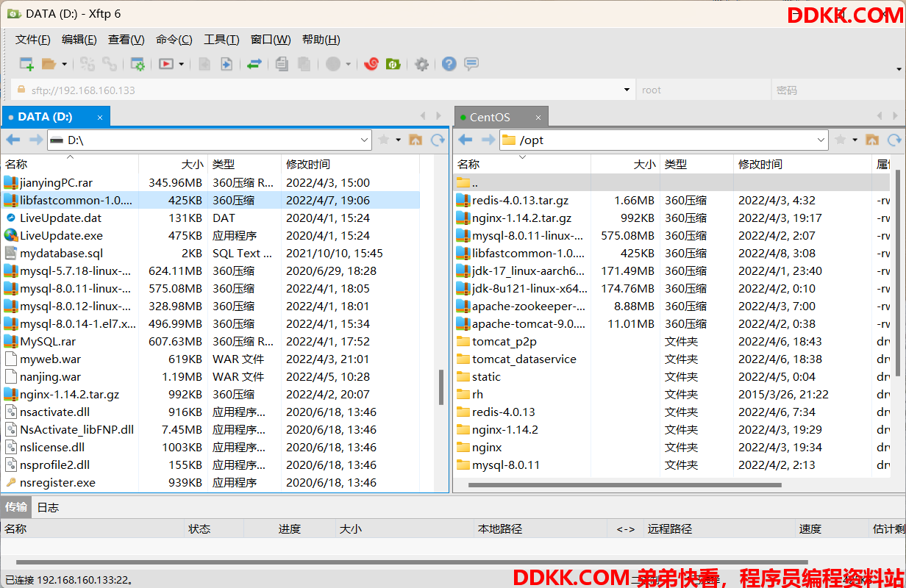Sort the remote pane by 类型 column
The width and height of the screenshot is (906, 588).
tap(697, 164)
